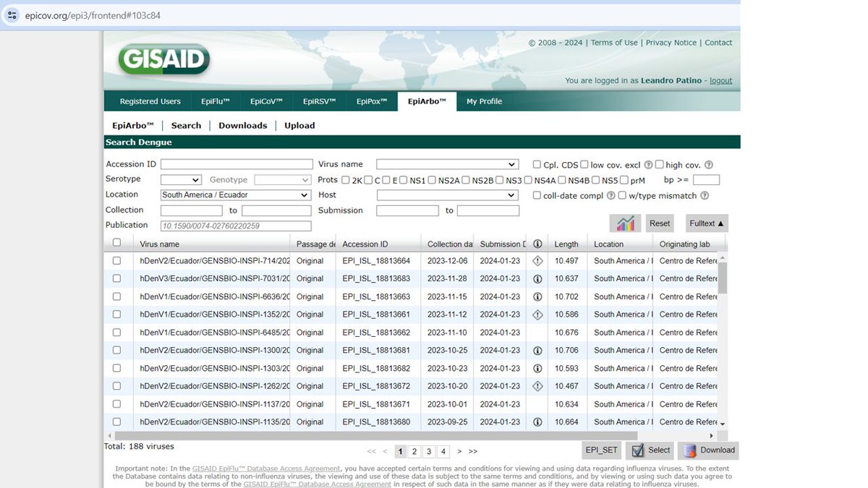Enable high cov. checkbox
The height and width of the screenshot is (488, 868).
659,165
